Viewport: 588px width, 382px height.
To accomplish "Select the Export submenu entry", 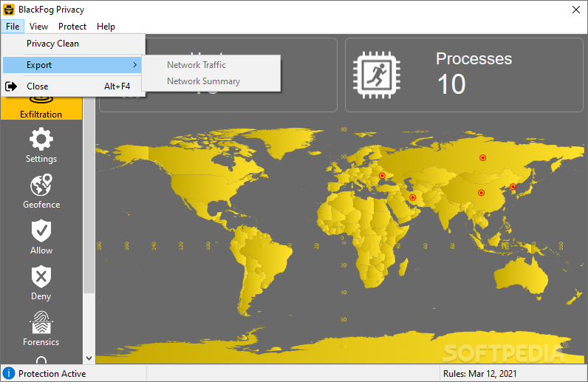I will coord(72,65).
